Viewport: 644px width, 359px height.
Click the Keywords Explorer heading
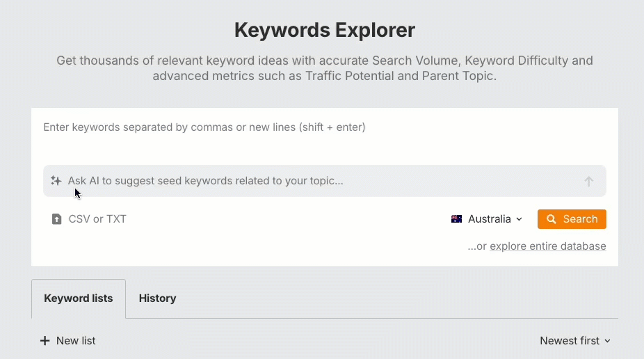(x=325, y=30)
